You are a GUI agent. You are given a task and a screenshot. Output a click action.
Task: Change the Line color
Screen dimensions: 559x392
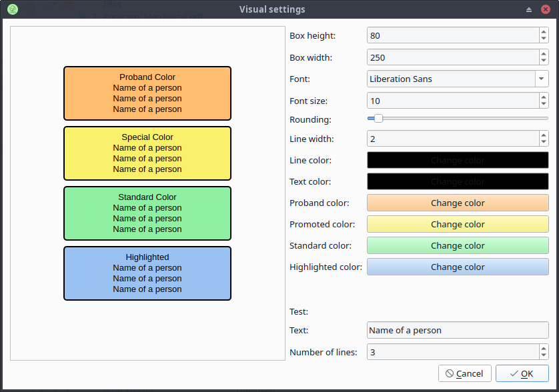[x=457, y=160]
